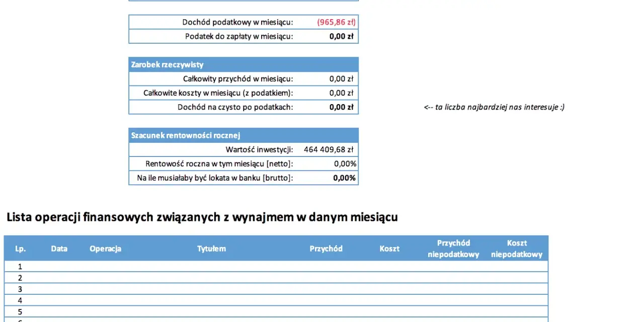
Task: Select the total monthly revenue value 0,00 zł
Action: point(342,78)
